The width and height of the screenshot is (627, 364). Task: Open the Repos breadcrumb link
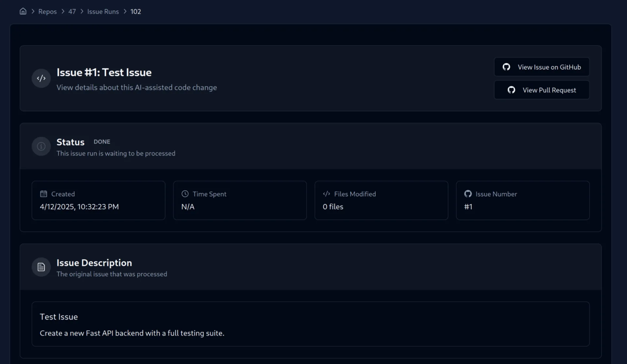click(x=47, y=11)
